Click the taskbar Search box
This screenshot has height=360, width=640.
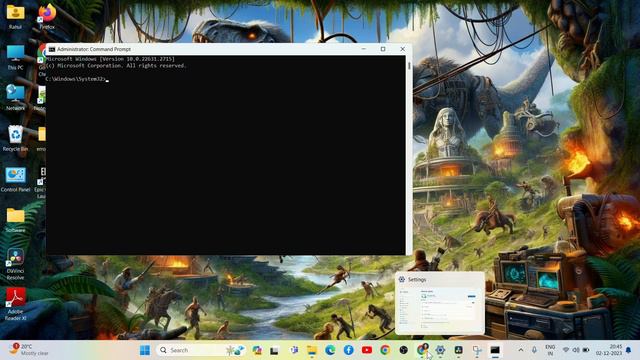202,350
